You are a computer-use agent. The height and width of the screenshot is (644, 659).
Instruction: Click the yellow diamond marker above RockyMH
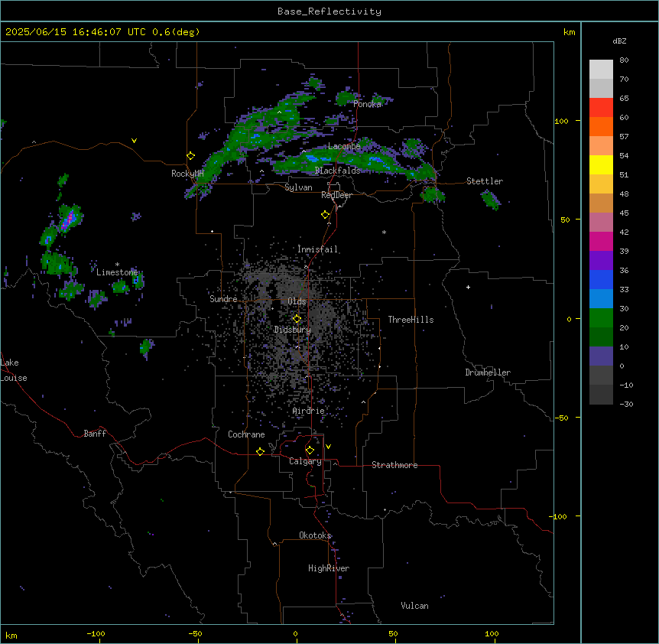click(191, 156)
